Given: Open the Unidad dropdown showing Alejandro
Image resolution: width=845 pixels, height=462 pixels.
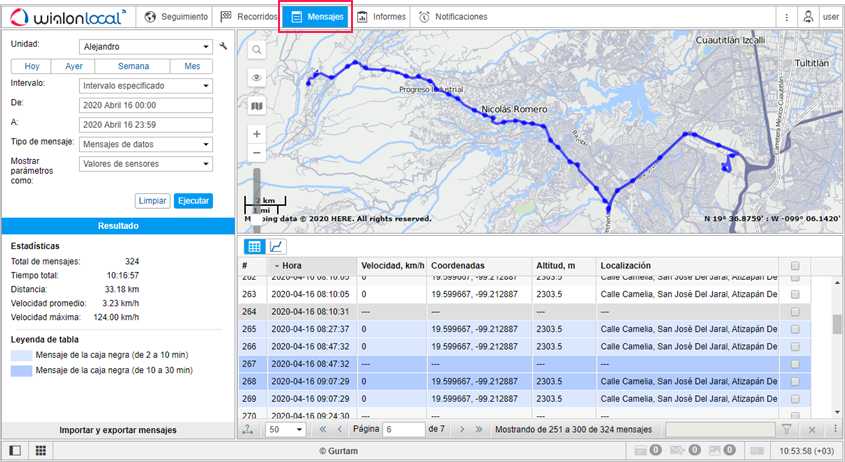Looking at the screenshot, I should pyautogui.click(x=145, y=46).
